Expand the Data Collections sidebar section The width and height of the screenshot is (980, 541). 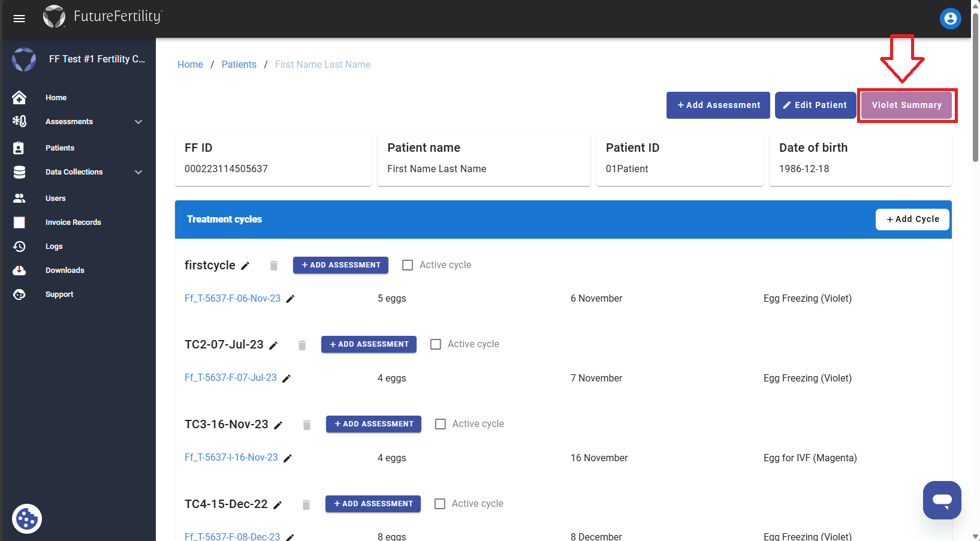[x=74, y=172]
